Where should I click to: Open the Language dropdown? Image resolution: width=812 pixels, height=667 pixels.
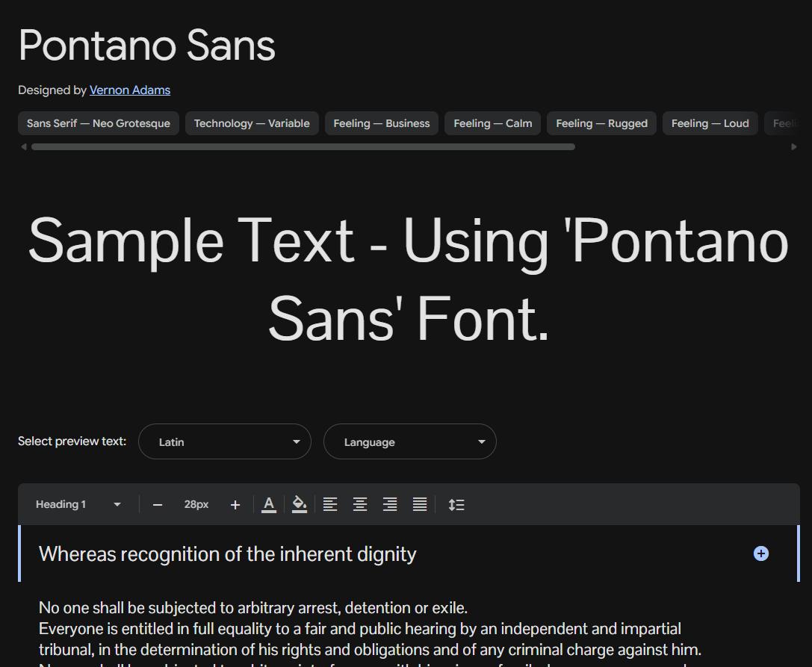point(410,441)
